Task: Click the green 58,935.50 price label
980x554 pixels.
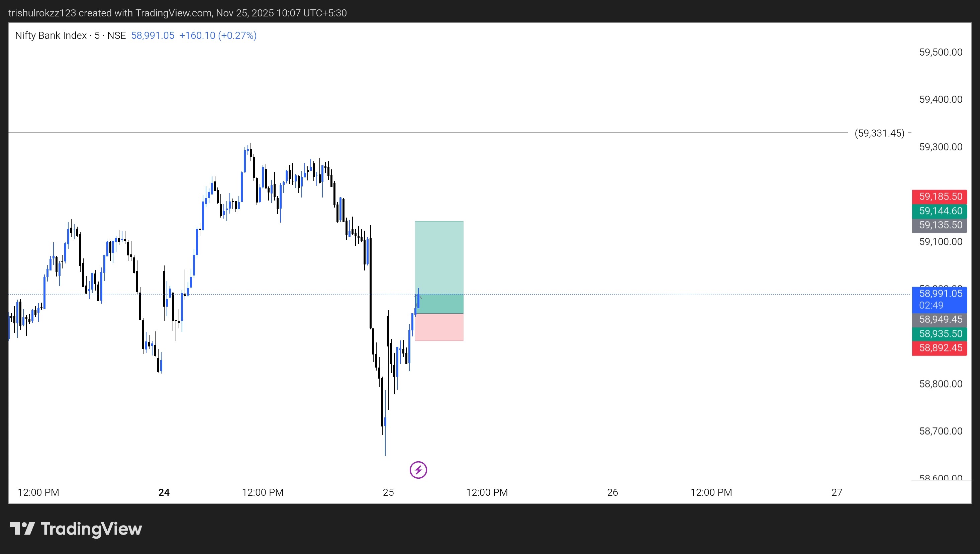Action: [x=939, y=334]
